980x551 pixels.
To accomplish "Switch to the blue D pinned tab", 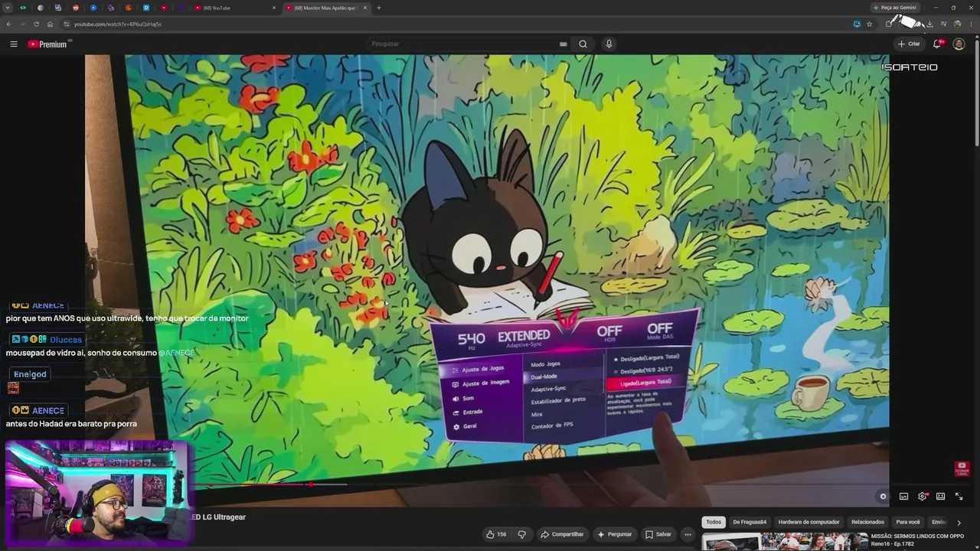I will pos(146,8).
